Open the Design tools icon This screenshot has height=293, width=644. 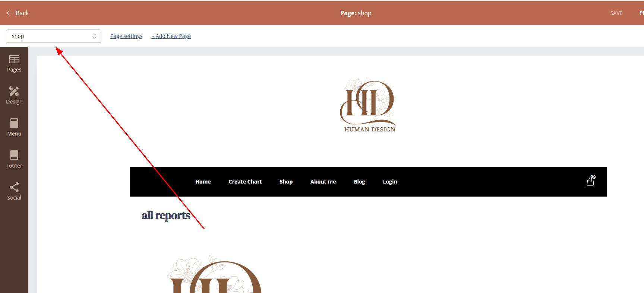pyautogui.click(x=14, y=92)
